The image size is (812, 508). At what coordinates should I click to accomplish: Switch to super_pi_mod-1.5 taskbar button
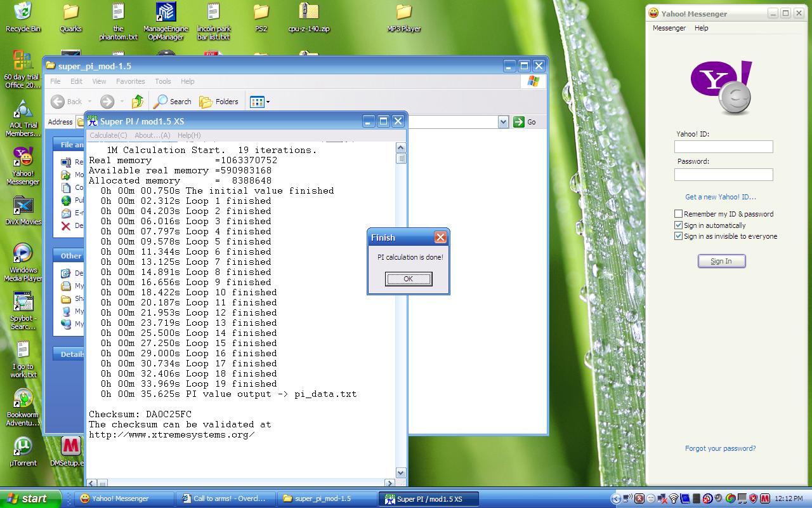click(328, 498)
